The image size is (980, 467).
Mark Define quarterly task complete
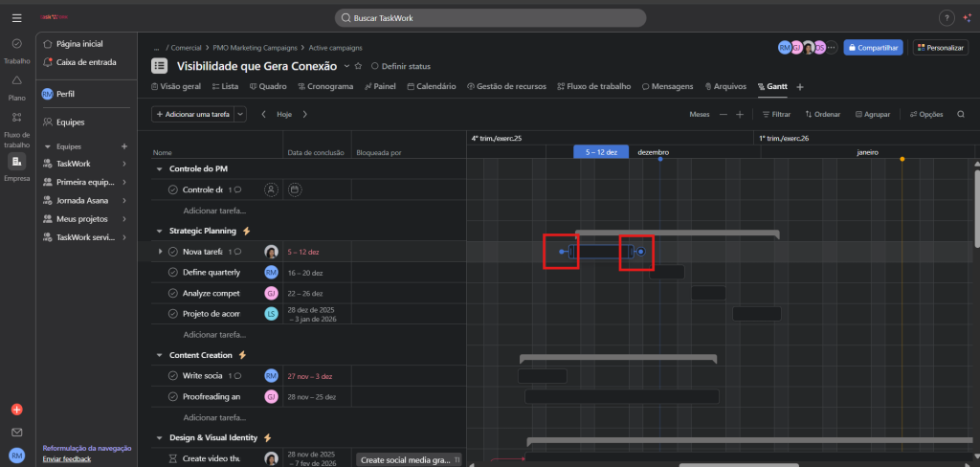[173, 273]
